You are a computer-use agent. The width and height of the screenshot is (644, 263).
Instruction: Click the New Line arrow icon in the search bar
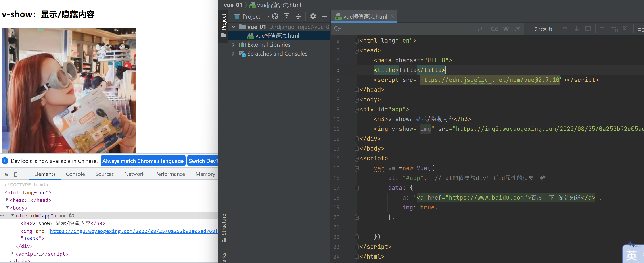[479, 29]
